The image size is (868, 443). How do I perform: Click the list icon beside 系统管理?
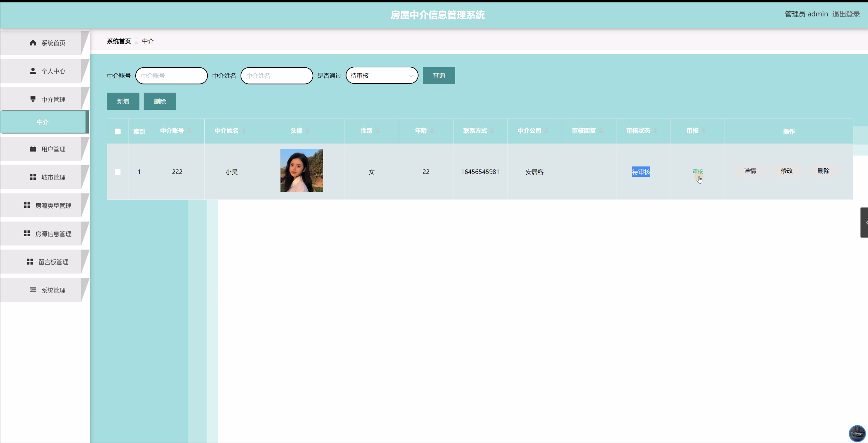[x=33, y=290]
